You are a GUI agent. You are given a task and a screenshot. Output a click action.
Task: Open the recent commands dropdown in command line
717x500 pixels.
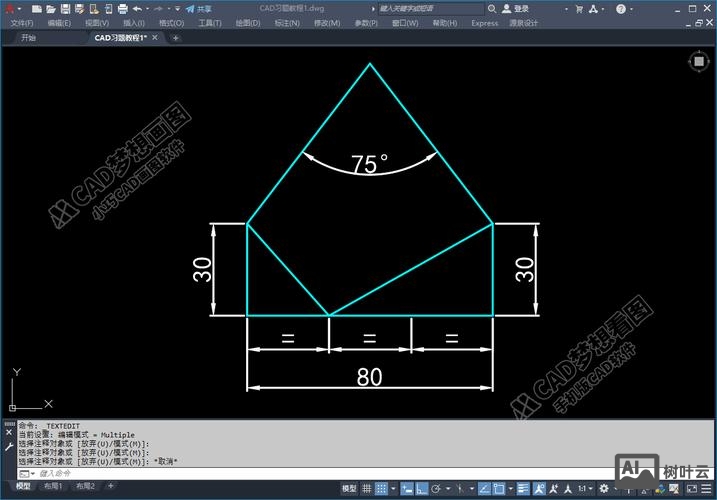(28, 473)
